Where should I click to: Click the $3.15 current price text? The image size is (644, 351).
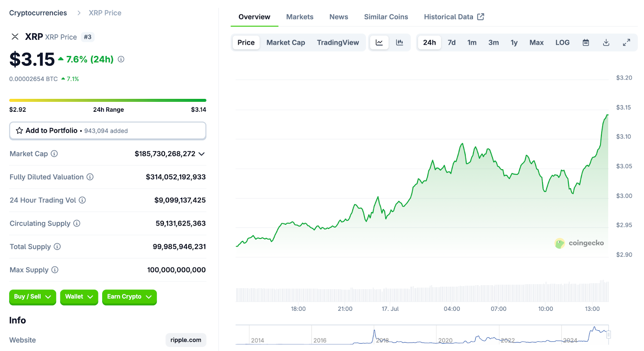point(32,60)
